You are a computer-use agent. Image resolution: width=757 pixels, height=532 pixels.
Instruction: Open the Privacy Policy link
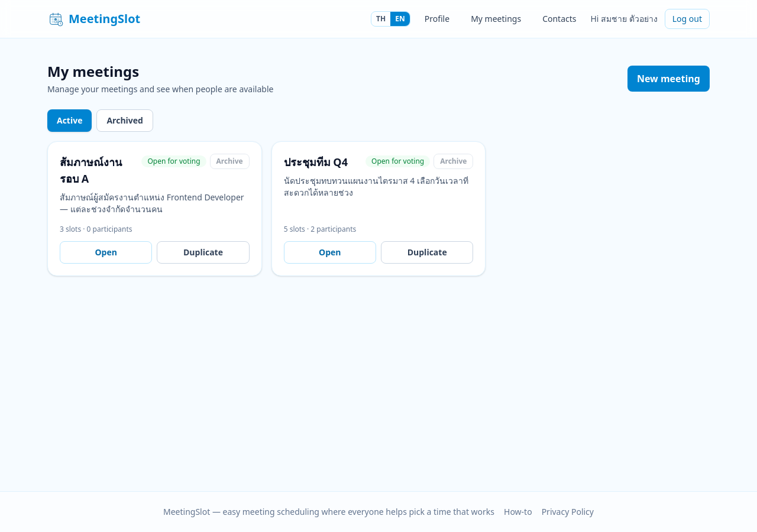(568, 512)
